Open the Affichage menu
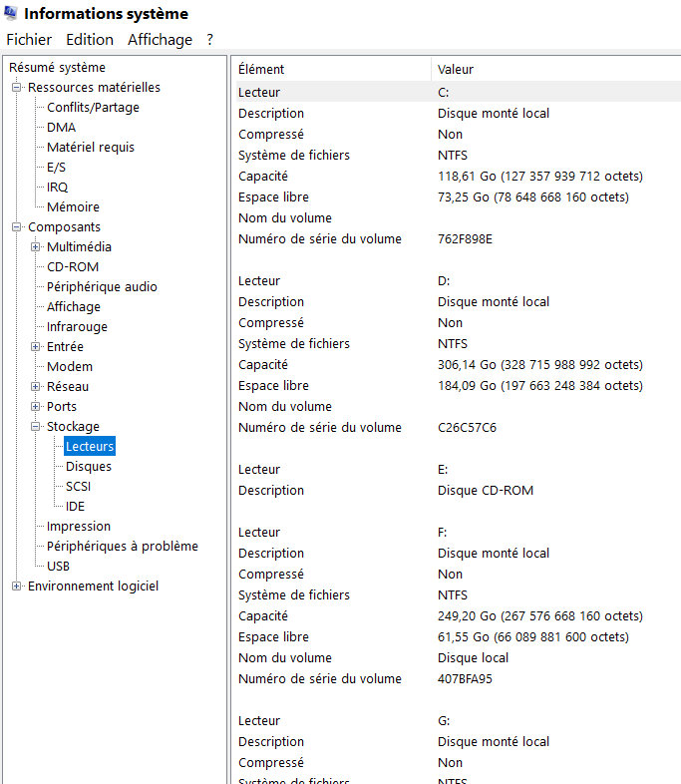Screen dimensions: 681x784 point(160,40)
